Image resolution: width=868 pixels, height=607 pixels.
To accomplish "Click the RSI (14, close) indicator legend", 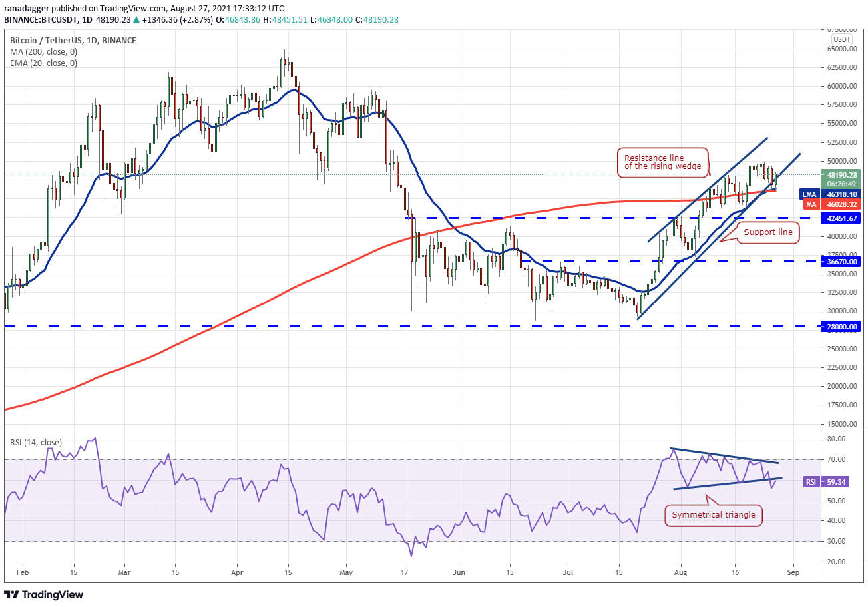I will tap(38, 442).
